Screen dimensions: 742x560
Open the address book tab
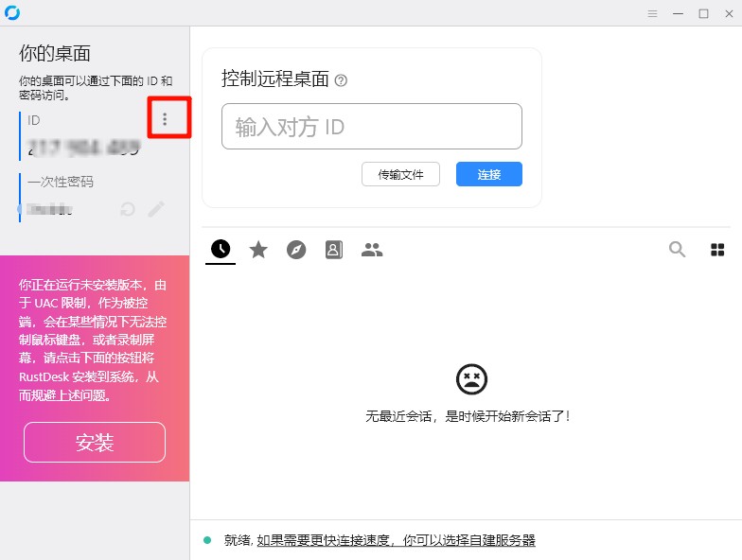pos(334,250)
